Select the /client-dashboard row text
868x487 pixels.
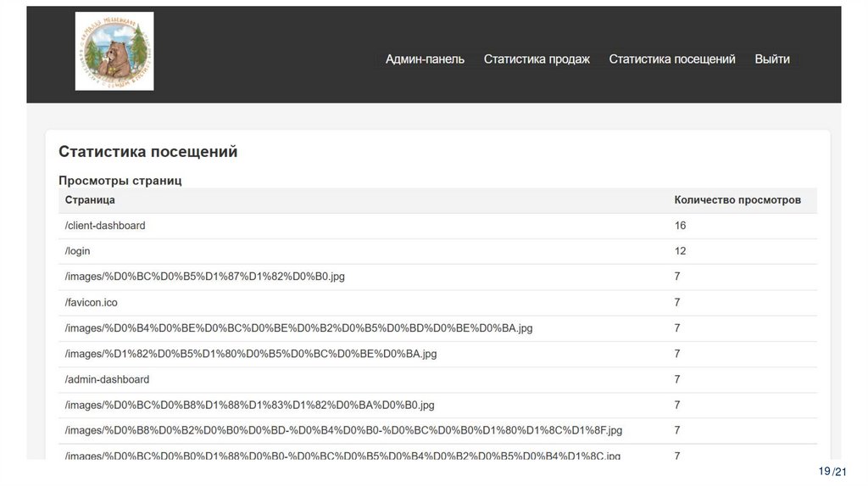pyautogui.click(x=105, y=226)
